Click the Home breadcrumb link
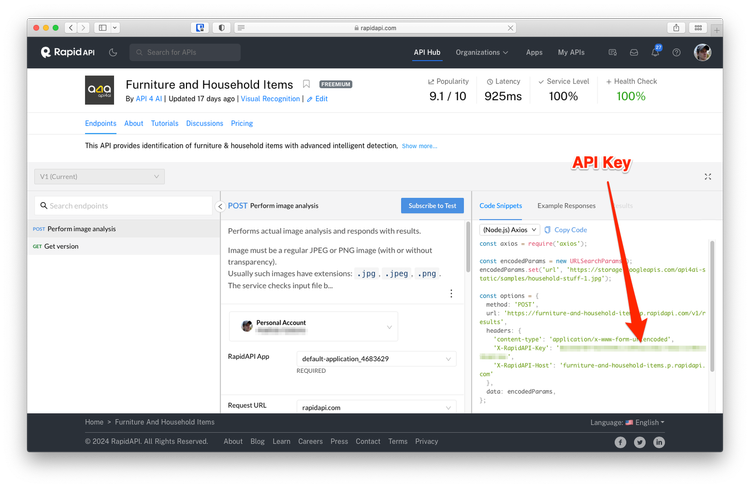Image resolution: width=750 pixels, height=488 pixels. click(94, 422)
